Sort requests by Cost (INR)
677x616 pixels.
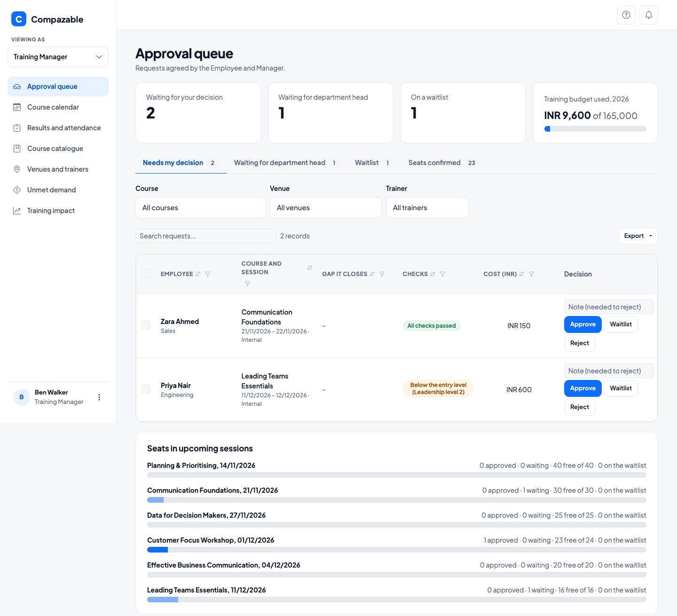[521, 274]
